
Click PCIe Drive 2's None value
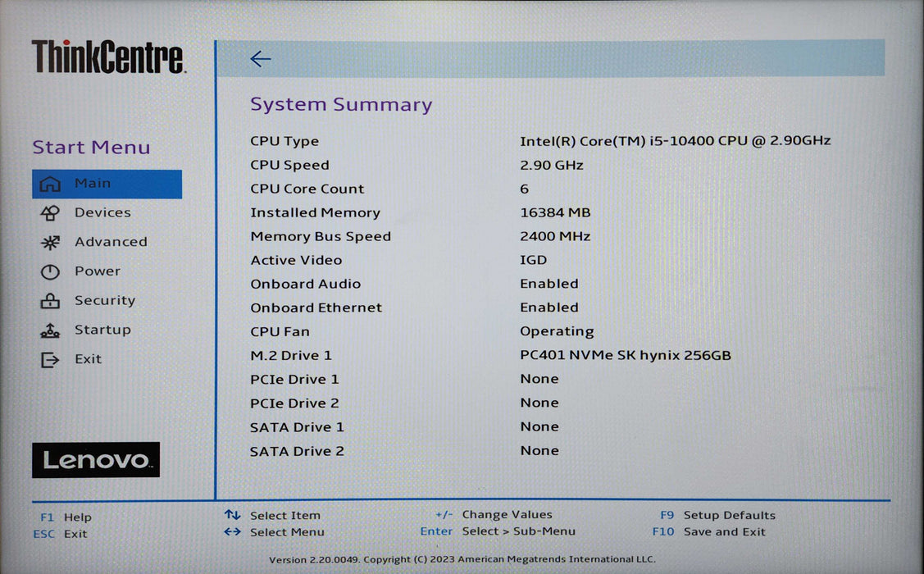coord(539,403)
